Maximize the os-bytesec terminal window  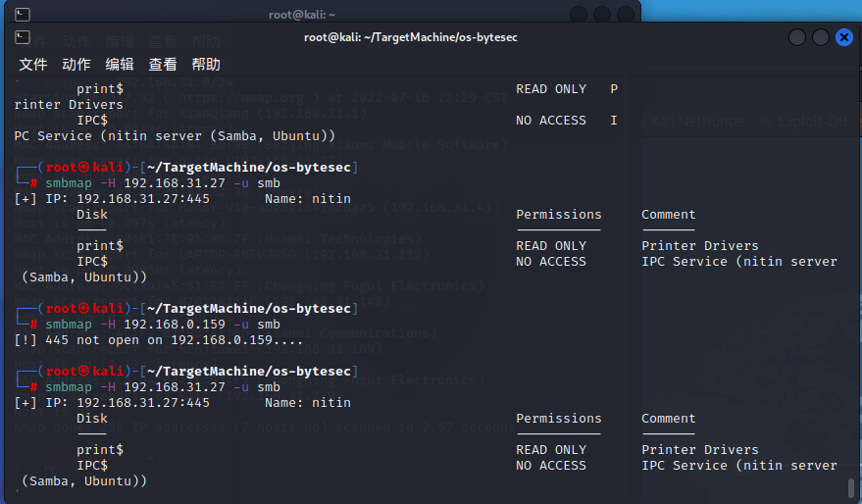[820, 37]
